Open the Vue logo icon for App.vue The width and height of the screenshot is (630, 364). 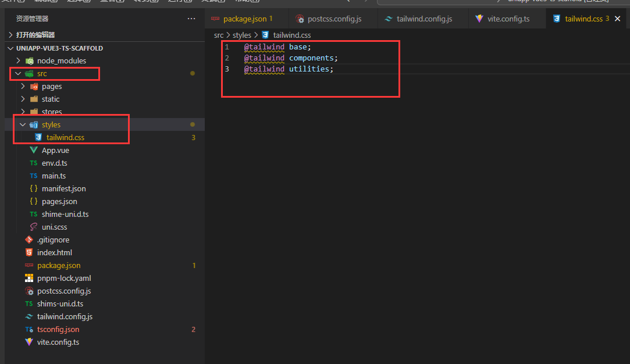tap(35, 150)
